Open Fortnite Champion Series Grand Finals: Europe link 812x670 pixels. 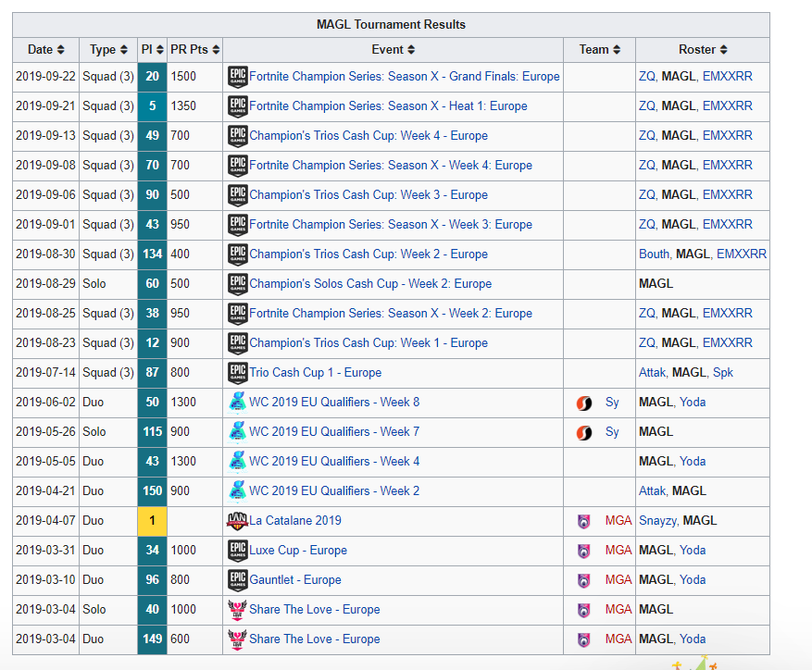pos(405,77)
